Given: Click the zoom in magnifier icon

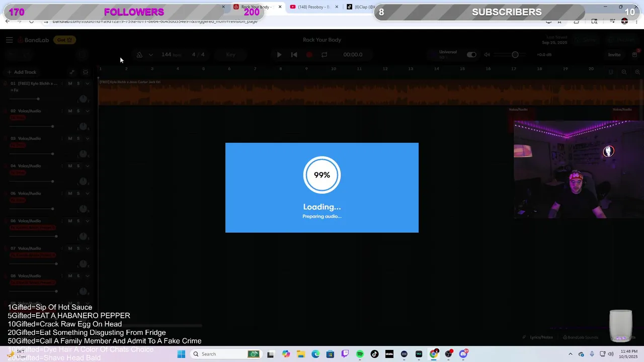Looking at the screenshot, I should (x=637, y=72).
